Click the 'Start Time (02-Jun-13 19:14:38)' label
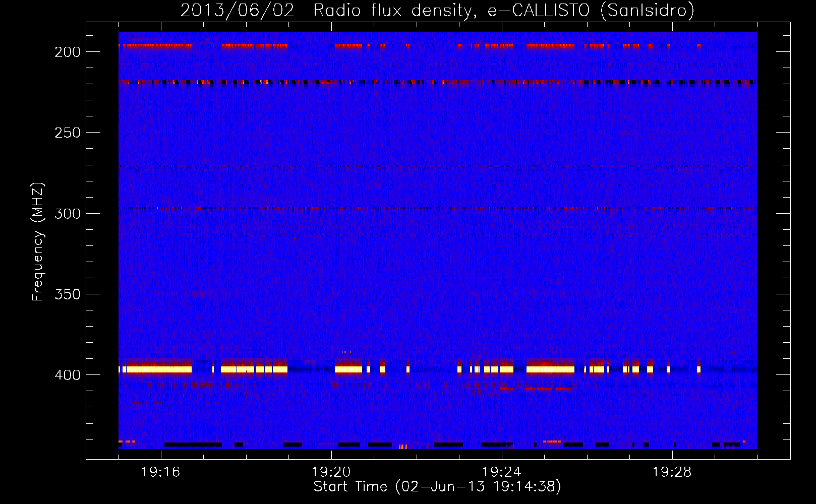Screen dimensions: 816x504 tap(437, 487)
